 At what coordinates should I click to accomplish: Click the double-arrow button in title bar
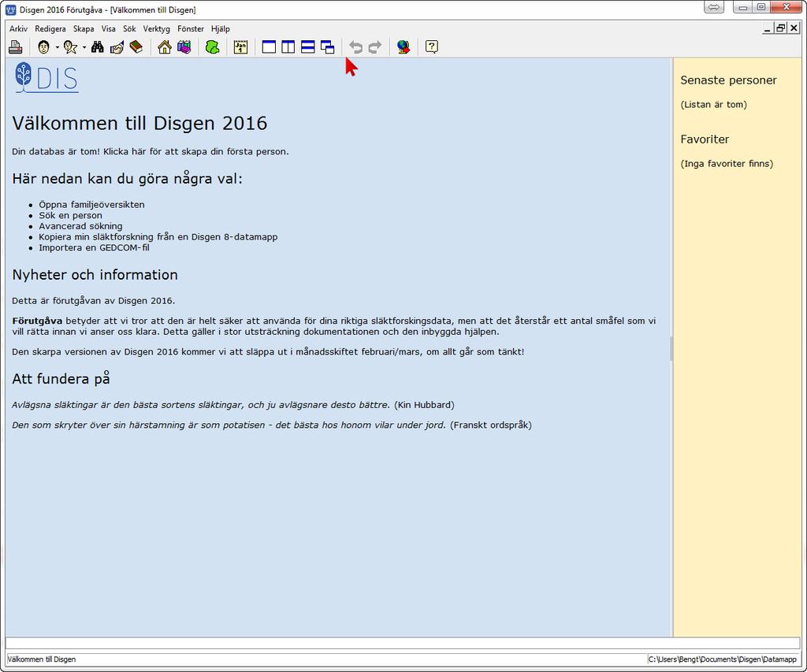(x=714, y=7)
